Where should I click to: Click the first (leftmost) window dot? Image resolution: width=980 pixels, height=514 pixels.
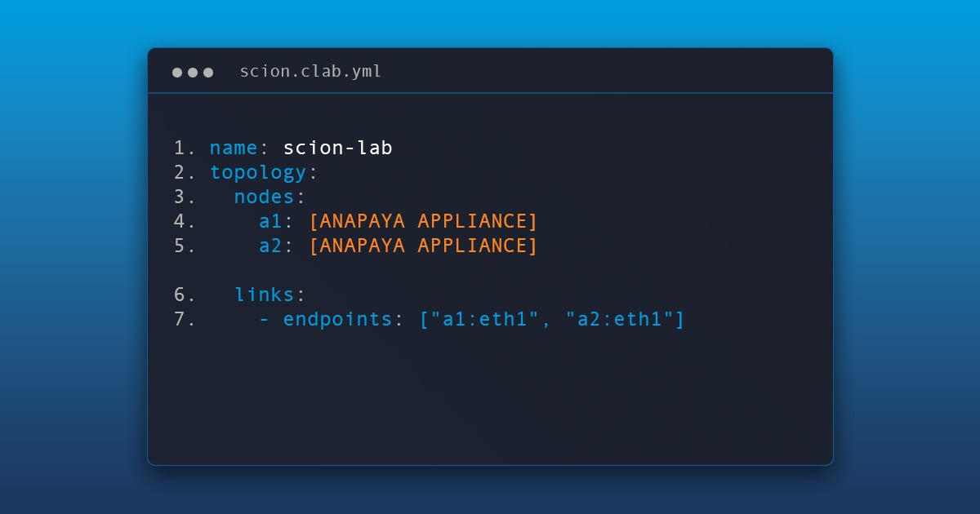pyautogui.click(x=177, y=73)
